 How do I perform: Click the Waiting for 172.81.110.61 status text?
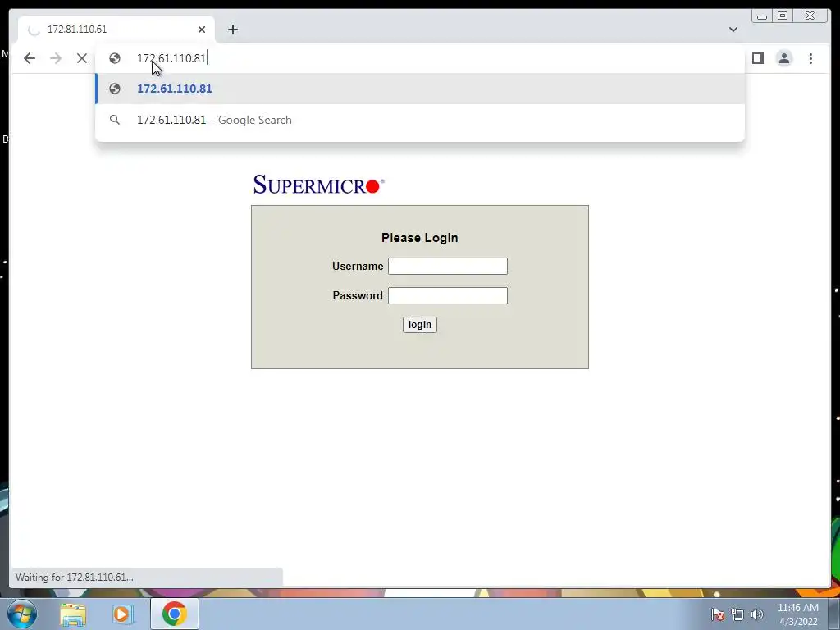(x=75, y=577)
